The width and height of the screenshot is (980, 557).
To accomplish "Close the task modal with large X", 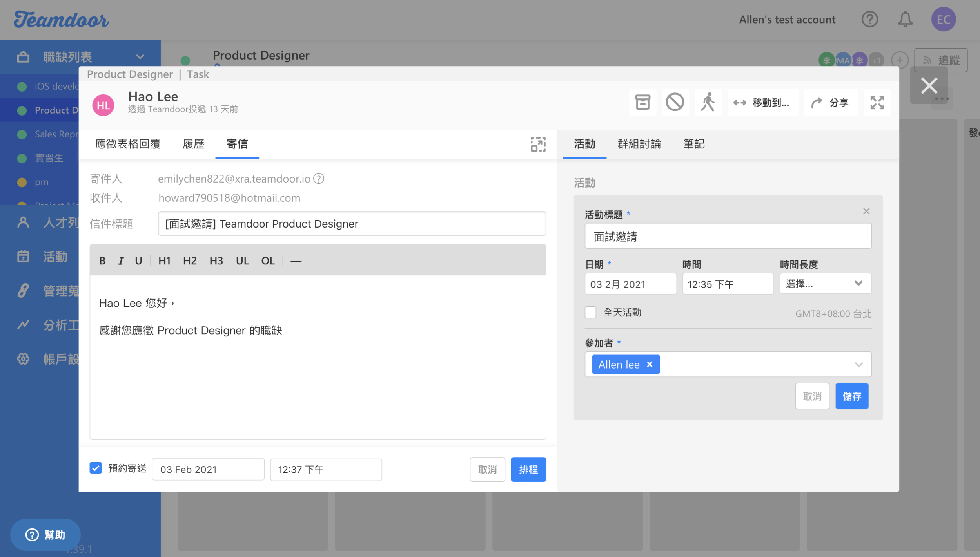I will 929,85.
